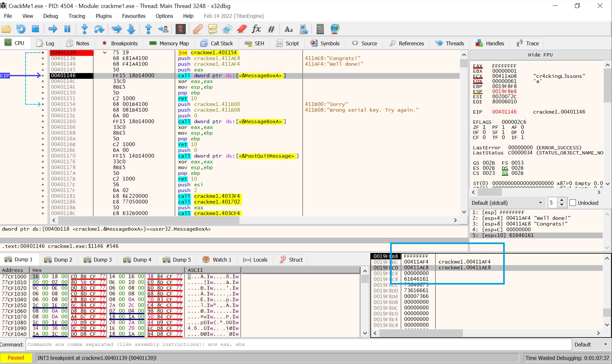612x364 pixels.
Task: Open the Default (stdcall) calling convention dropdown
Action: click(x=508, y=203)
